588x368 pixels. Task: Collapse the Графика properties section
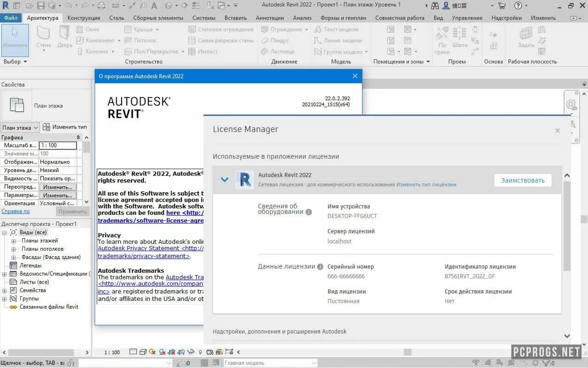[x=78, y=138]
